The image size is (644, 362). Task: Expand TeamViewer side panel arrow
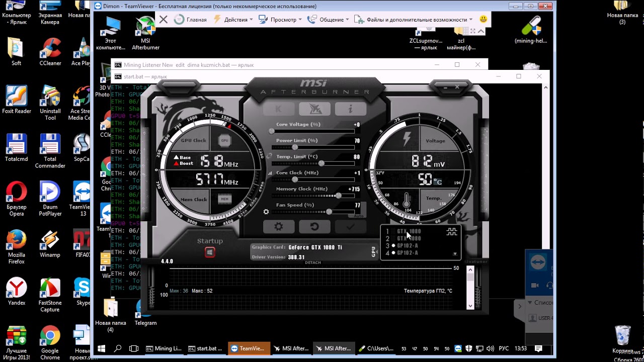tap(520, 306)
